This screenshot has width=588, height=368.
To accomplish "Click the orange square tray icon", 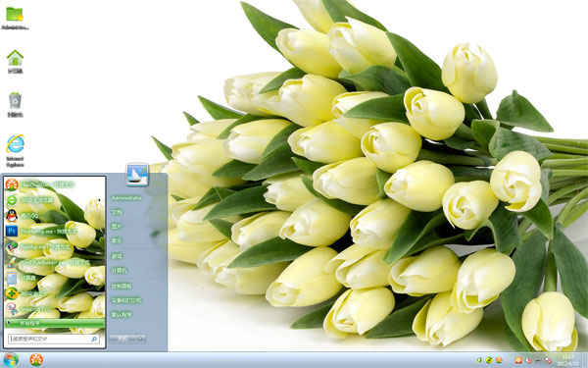I will click(518, 360).
